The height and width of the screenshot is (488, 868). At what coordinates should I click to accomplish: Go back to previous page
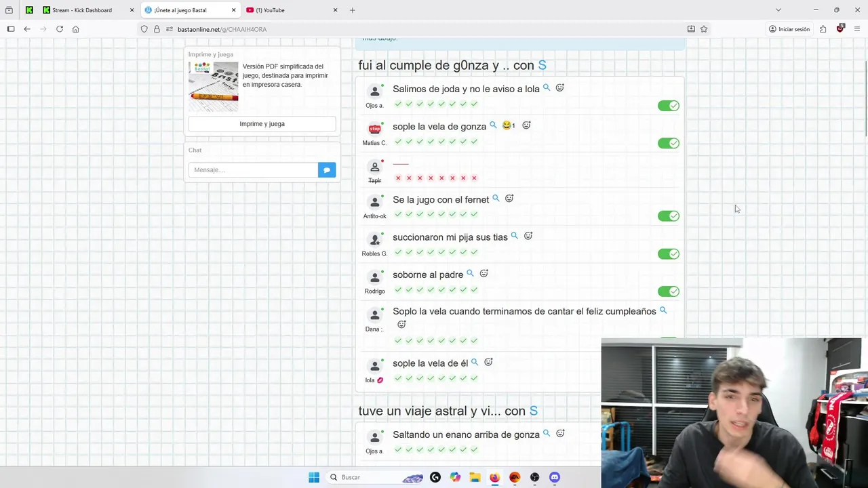[27, 29]
